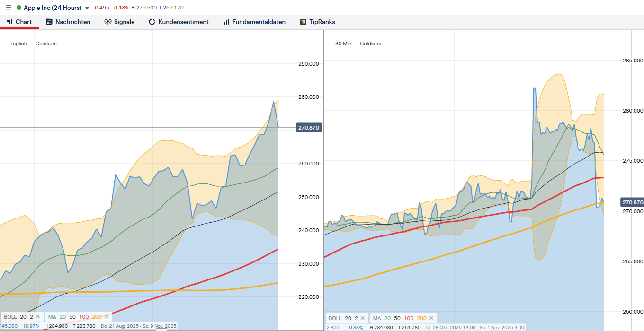Select the MA 20 value on left chart
The height and width of the screenshot is (331, 644).
point(63,316)
